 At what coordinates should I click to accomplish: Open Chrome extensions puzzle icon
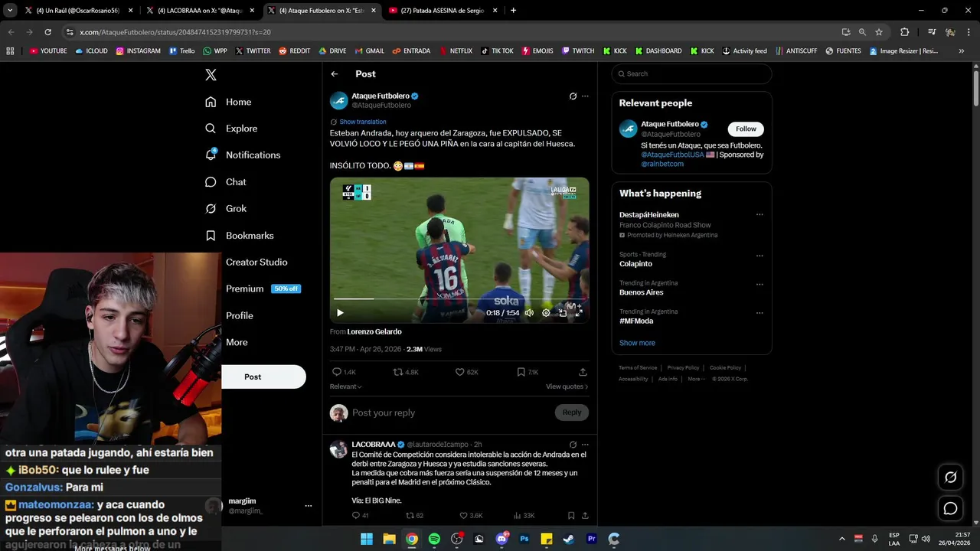tap(904, 32)
